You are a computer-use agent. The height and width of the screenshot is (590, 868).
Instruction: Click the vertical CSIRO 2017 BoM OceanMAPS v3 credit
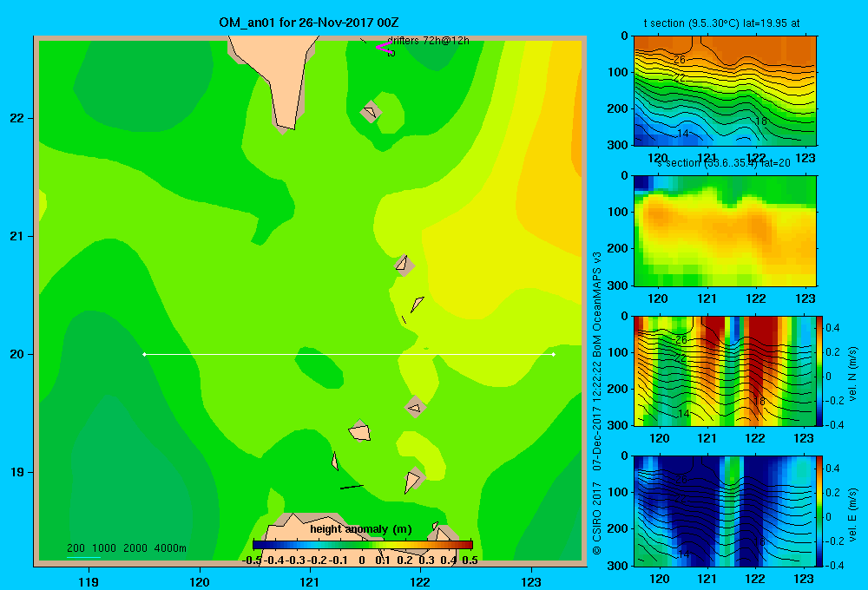[597, 403]
